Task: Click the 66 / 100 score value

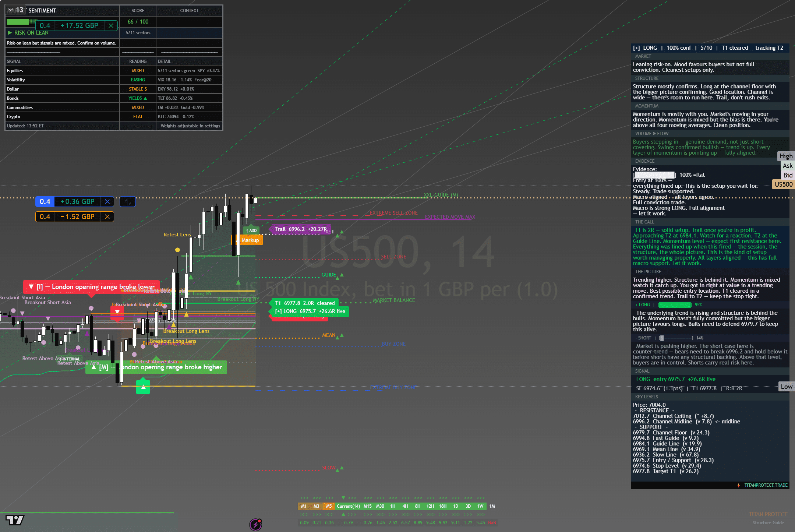Action: click(x=138, y=22)
